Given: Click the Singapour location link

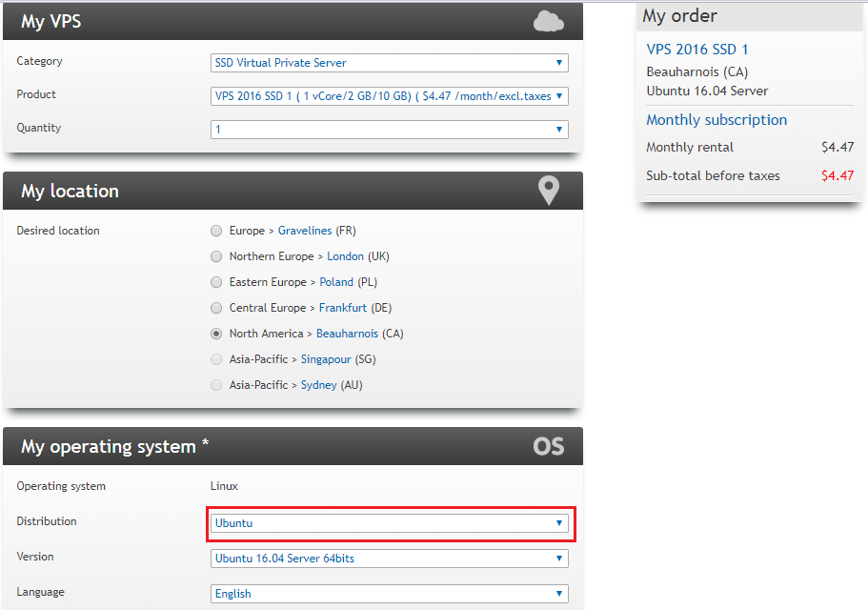Looking at the screenshot, I should pyautogui.click(x=326, y=359).
